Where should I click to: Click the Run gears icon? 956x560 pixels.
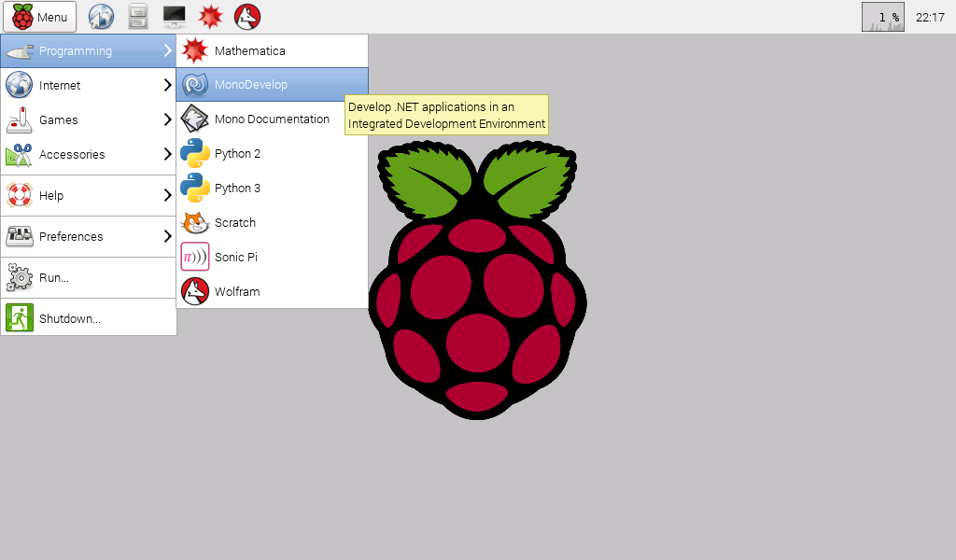point(20,278)
